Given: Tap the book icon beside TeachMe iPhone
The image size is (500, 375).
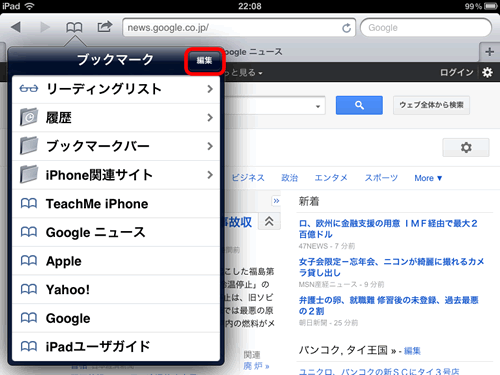Looking at the screenshot, I should pos(29,203).
